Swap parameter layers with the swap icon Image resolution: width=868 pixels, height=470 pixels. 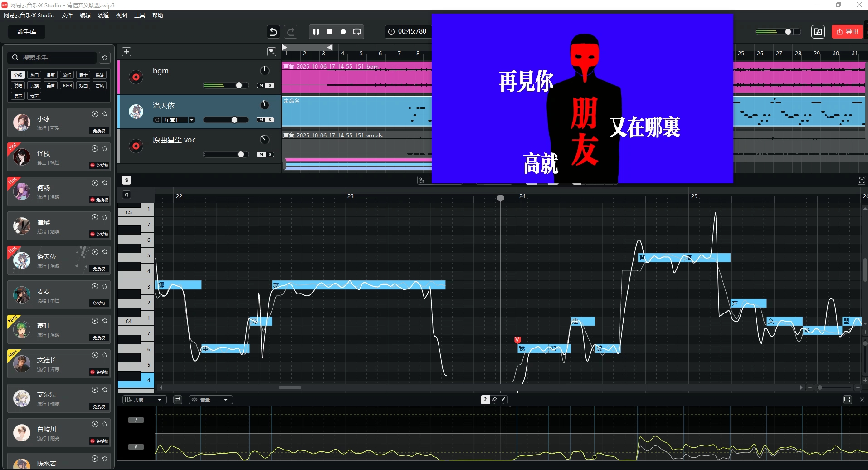click(178, 400)
